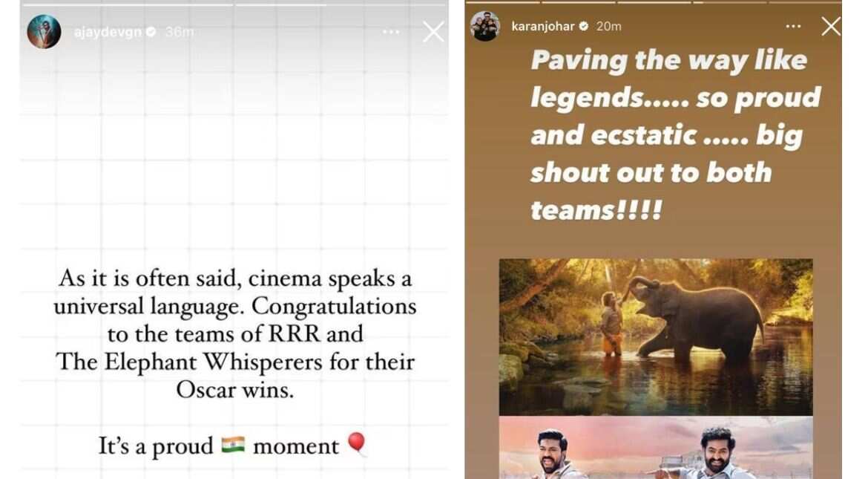The image size is (868, 479).
Task: Tap the red balloon emoji
Action: pyautogui.click(x=357, y=443)
